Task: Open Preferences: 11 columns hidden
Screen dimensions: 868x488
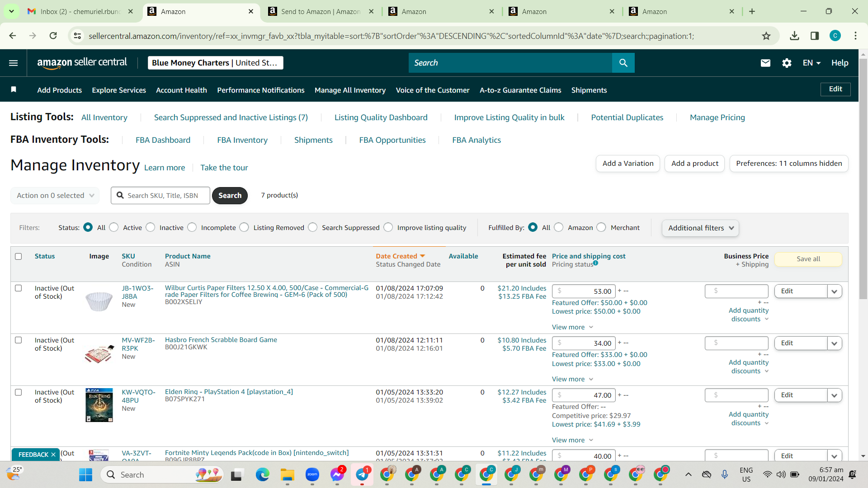Action: 789,164
